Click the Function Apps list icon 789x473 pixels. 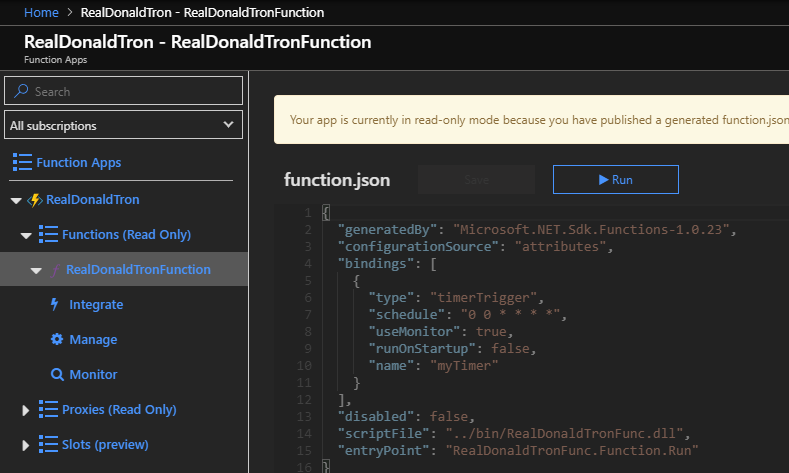(x=22, y=162)
